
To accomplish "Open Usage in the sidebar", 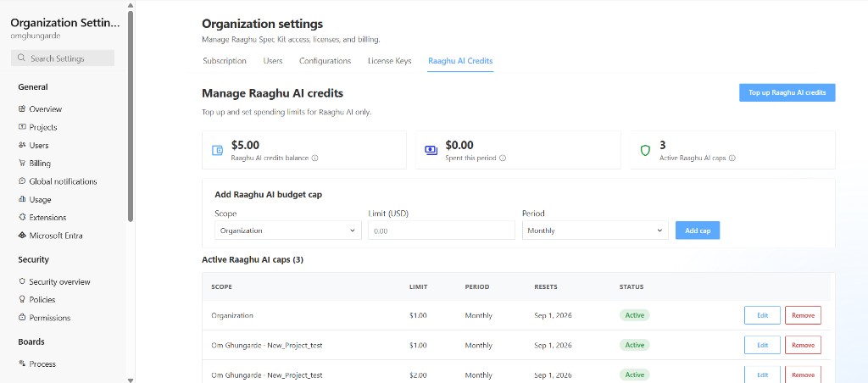I will coord(41,200).
